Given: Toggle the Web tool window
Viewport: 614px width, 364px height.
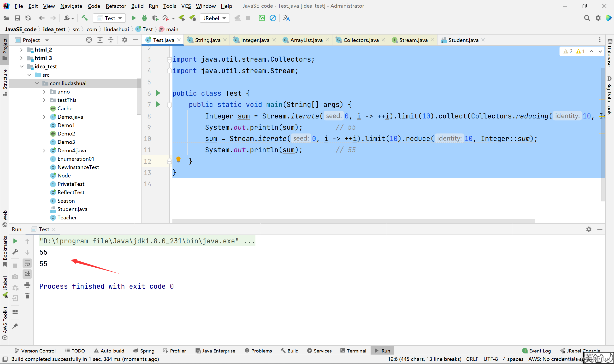Looking at the screenshot, I should tap(5, 219).
